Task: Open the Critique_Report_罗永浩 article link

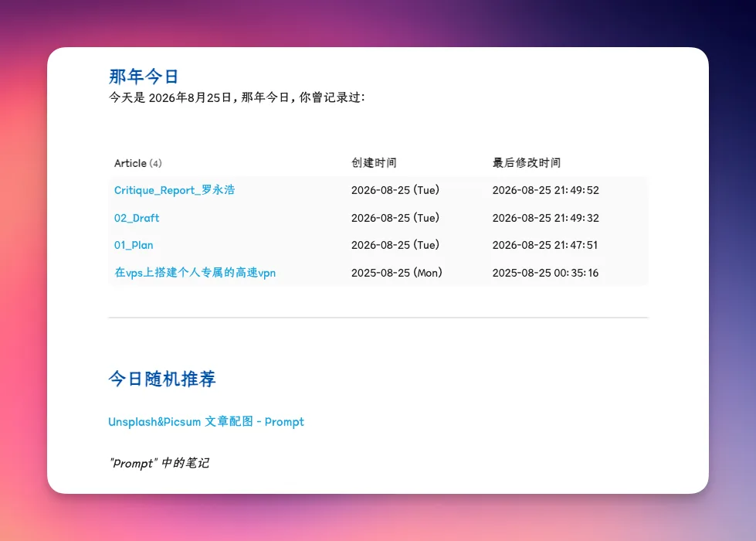Action: (x=174, y=190)
